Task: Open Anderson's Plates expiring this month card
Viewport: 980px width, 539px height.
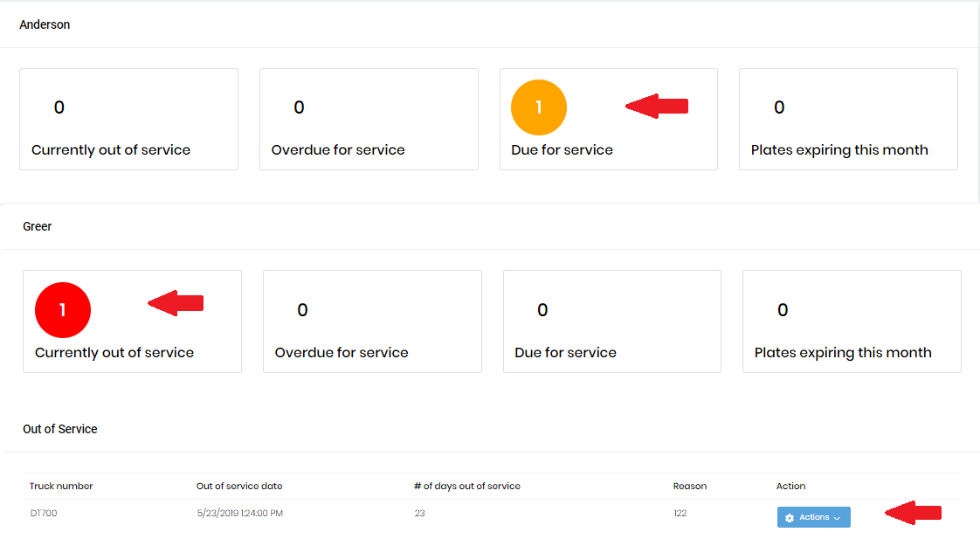Action: point(848,120)
